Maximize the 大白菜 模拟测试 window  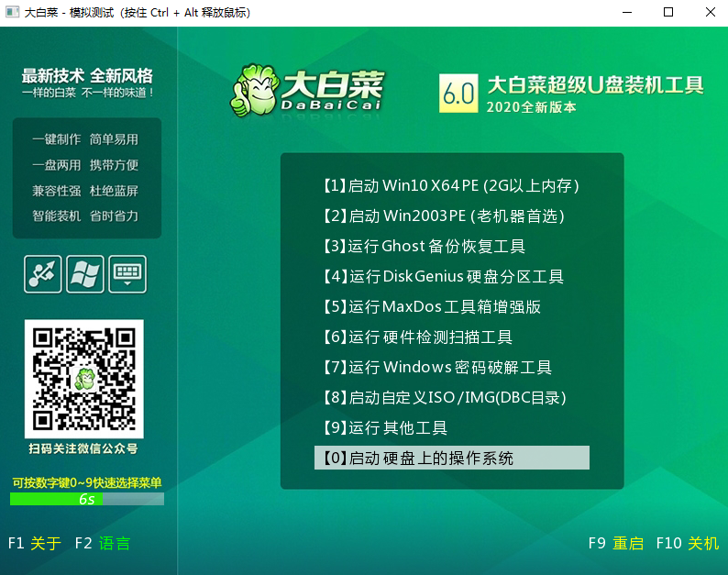[668, 13]
